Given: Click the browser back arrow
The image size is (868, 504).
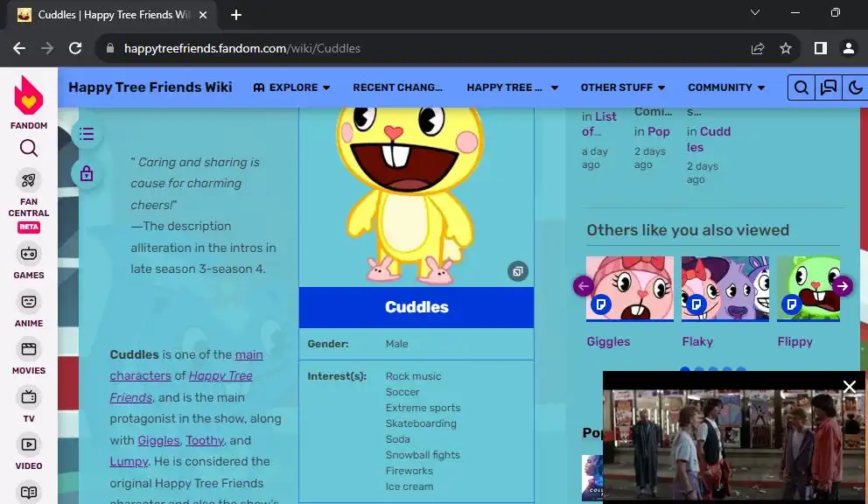Looking at the screenshot, I should [x=19, y=49].
